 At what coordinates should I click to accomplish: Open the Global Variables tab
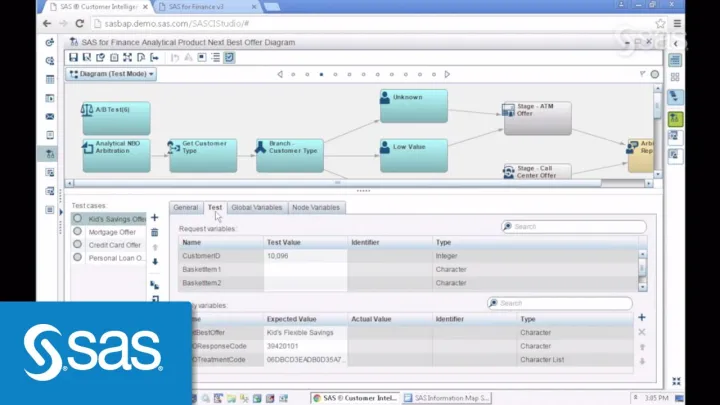(x=257, y=208)
